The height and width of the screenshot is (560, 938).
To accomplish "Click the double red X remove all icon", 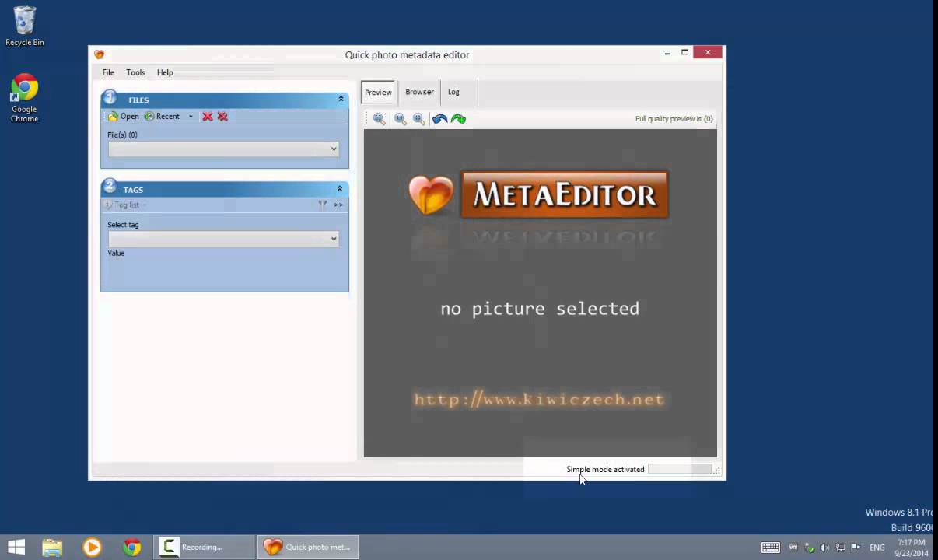I will [x=222, y=117].
